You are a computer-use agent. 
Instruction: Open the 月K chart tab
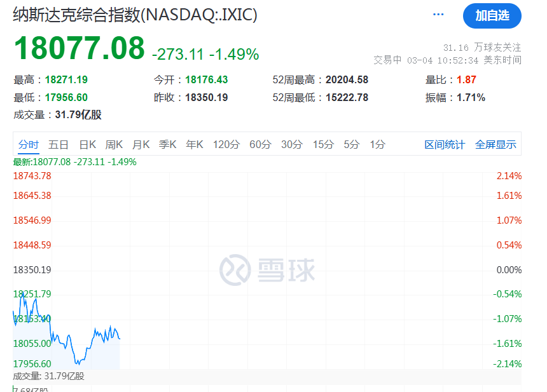point(141,144)
